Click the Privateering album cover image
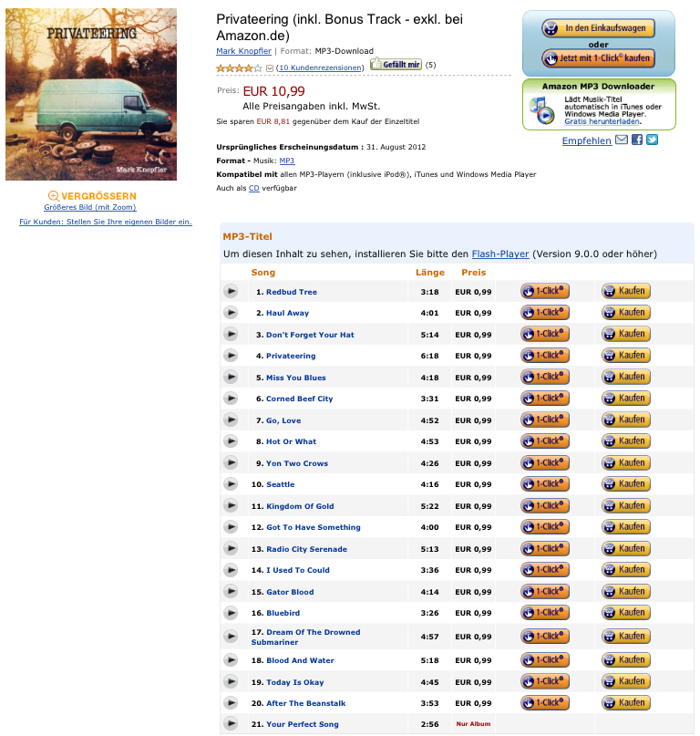700x736 pixels. point(91,94)
